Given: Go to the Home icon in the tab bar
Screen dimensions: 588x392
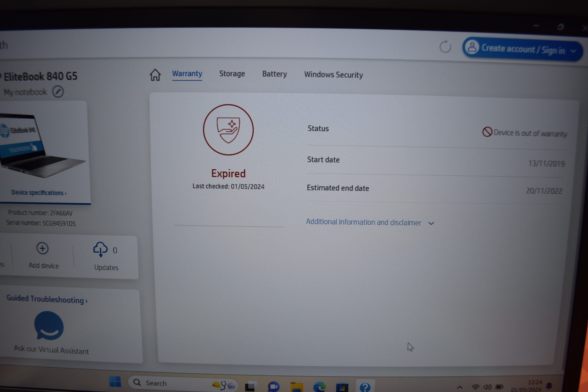Looking at the screenshot, I should point(155,75).
